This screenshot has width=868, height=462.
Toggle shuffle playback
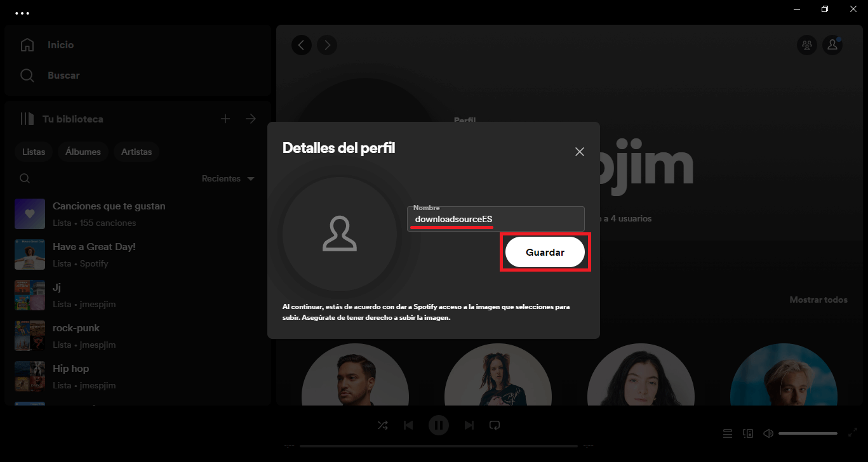(x=382, y=425)
